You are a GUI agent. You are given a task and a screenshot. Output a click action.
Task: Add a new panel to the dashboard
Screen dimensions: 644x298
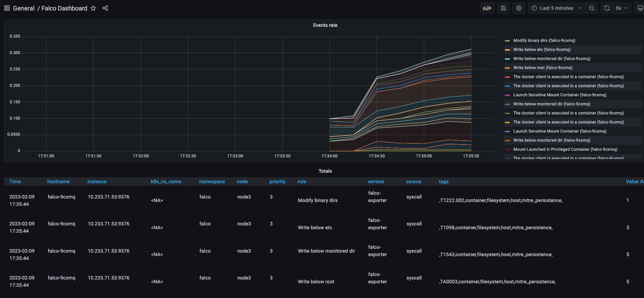(x=487, y=8)
